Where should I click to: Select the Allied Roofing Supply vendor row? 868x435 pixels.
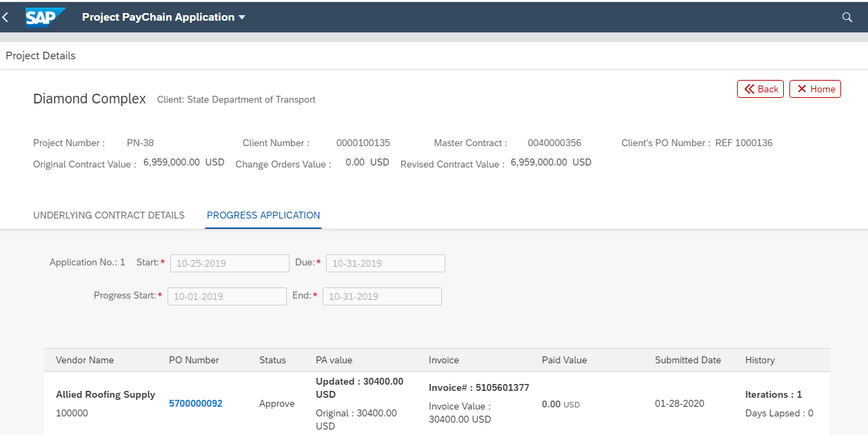click(x=105, y=395)
